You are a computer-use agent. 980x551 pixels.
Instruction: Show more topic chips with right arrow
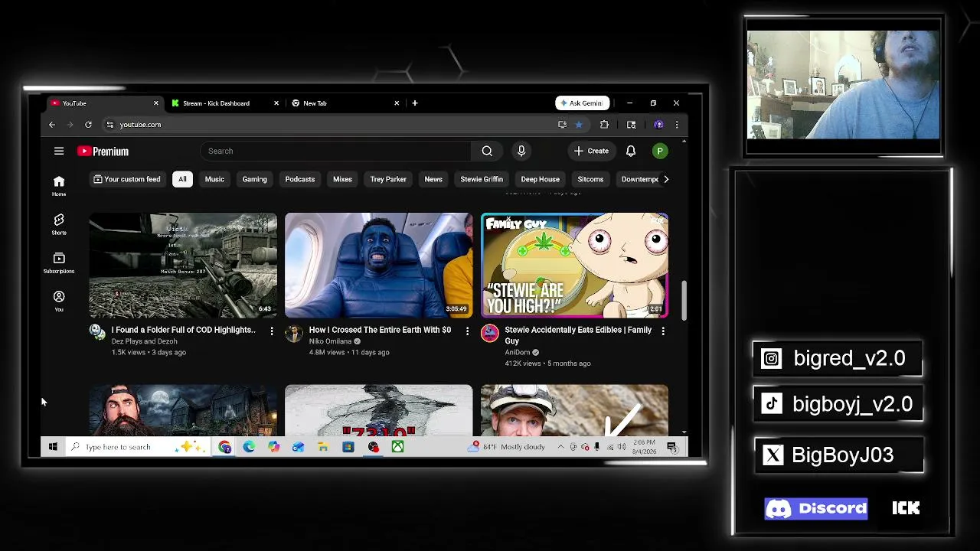(666, 179)
